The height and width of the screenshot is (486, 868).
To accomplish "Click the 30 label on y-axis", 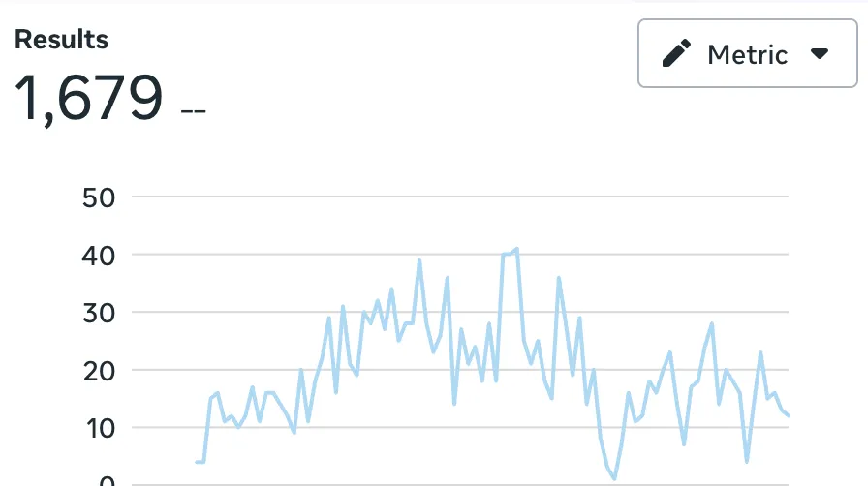I will pos(99,314).
